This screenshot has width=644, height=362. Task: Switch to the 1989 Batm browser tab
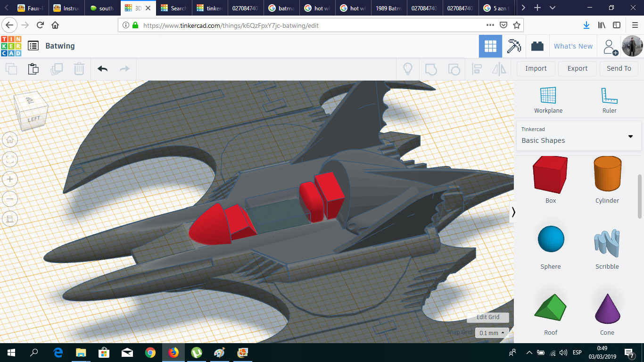click(x=389, y=8)
